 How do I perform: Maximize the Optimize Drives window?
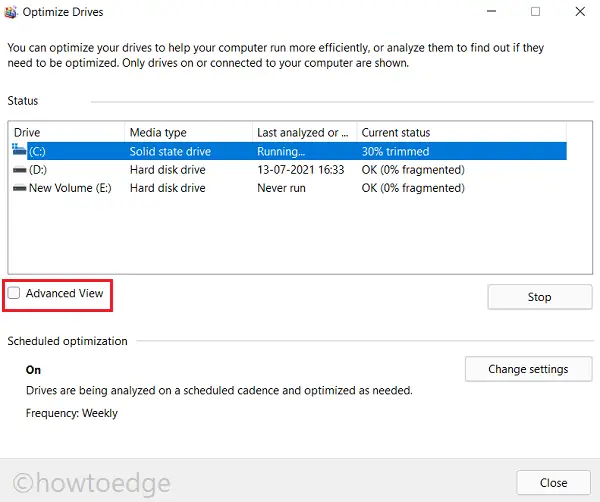pyautogui.click(x=535, y=11)
